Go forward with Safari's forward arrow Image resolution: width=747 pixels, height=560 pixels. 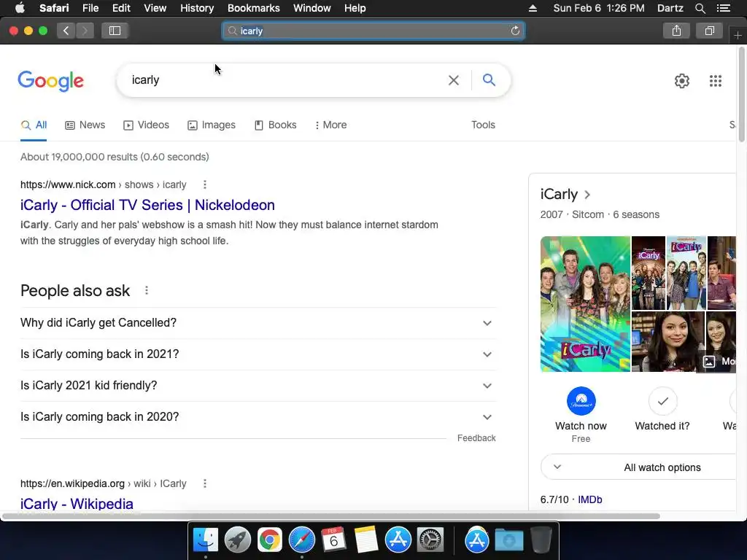(x=85, y=31)
